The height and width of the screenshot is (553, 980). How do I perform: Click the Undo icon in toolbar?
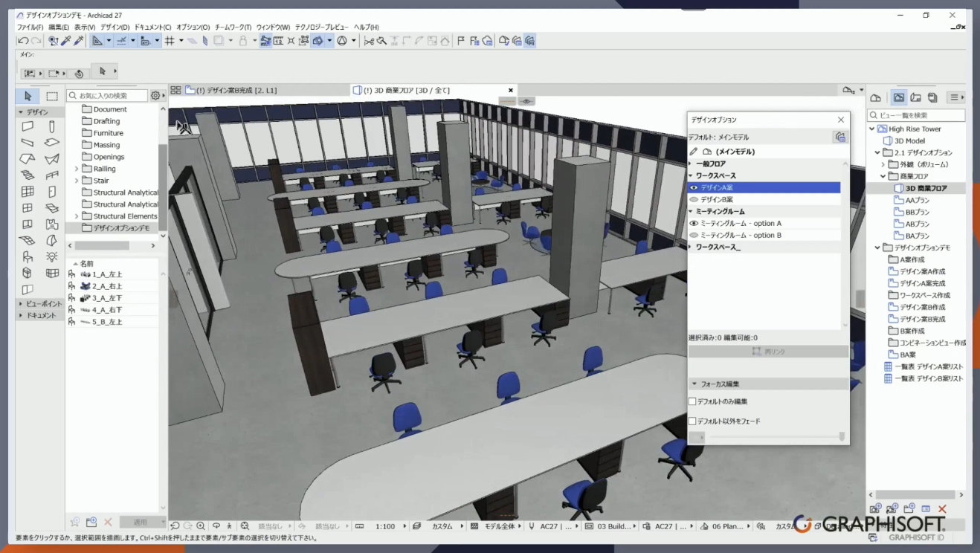pos(22,41)
